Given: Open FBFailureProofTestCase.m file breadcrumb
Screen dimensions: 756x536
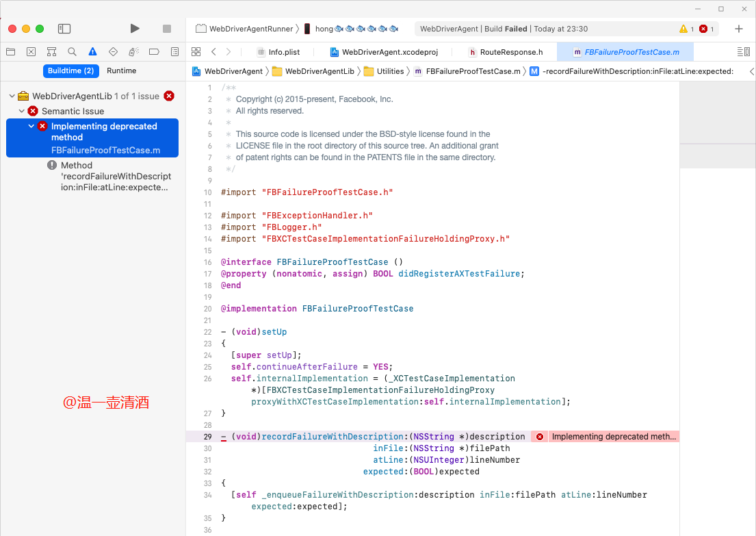Looking at the screenshot, I should click(467, 71).
